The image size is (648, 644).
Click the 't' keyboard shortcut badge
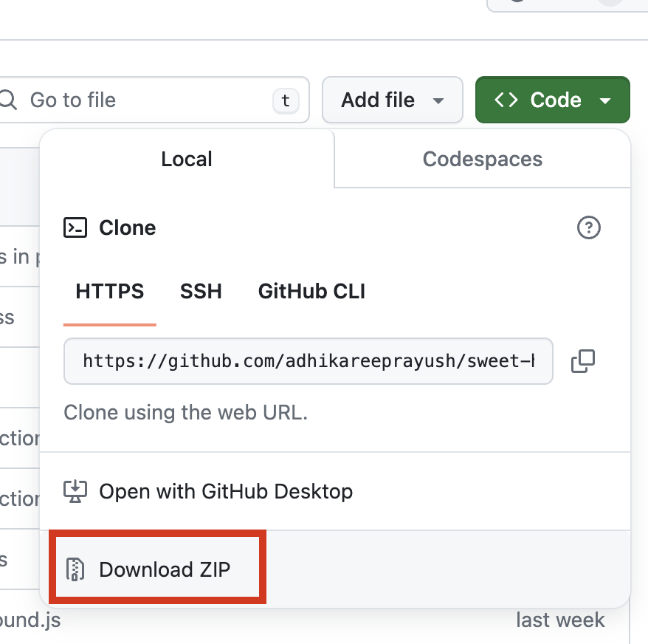coord(286,100)
